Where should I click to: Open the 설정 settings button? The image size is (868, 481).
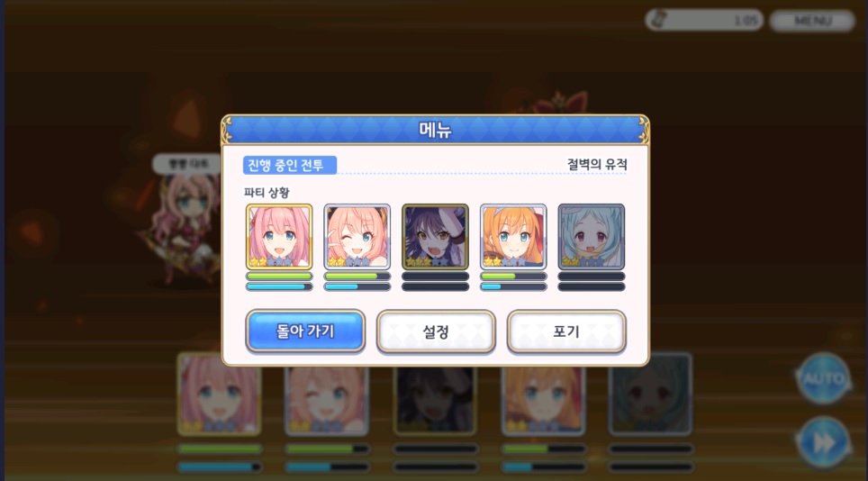tap(436, 331)
